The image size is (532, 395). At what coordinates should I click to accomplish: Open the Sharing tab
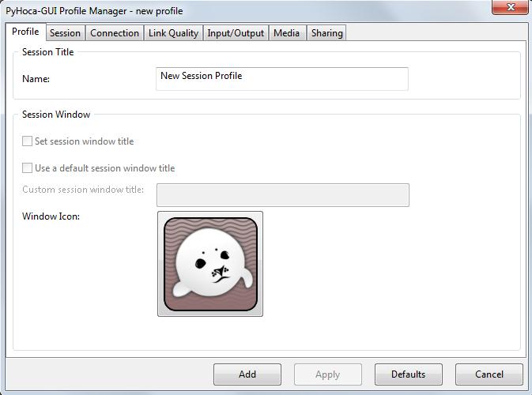pos(327,33)
